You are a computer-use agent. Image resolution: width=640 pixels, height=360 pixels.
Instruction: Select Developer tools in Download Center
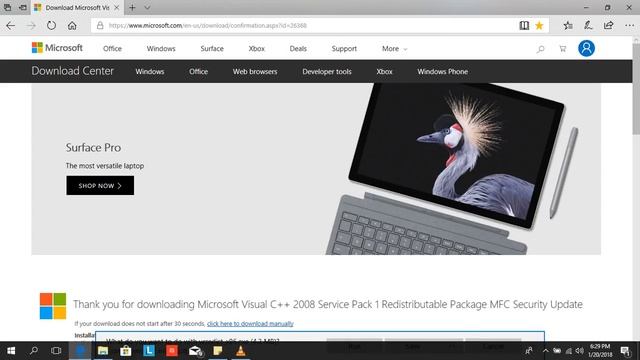pos(327,71)
